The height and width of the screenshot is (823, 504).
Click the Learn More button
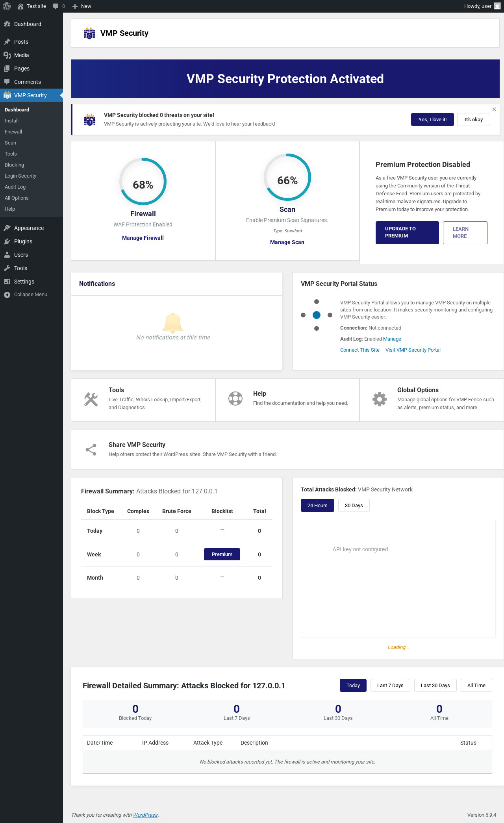[465, 233]
